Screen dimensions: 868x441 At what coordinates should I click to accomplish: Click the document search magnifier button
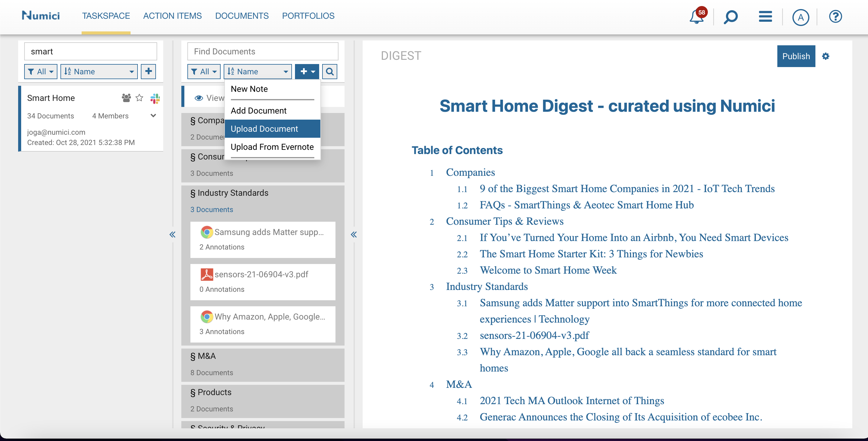(329, 71)
